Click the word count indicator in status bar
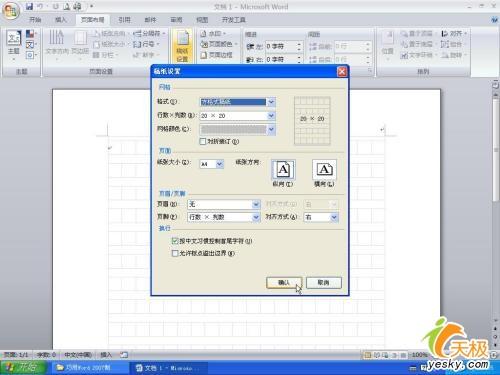Screen dimensions: 500x375 46,355
